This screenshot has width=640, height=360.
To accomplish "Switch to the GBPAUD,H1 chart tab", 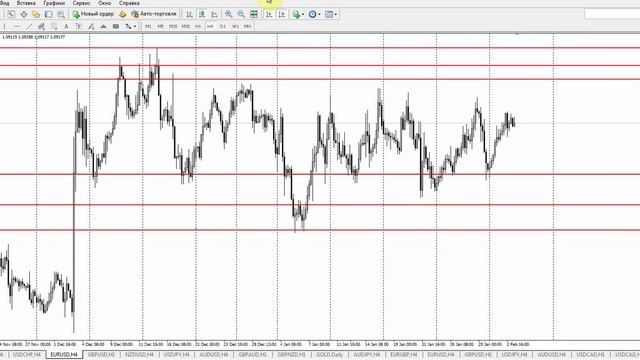I will coord(252,355).
